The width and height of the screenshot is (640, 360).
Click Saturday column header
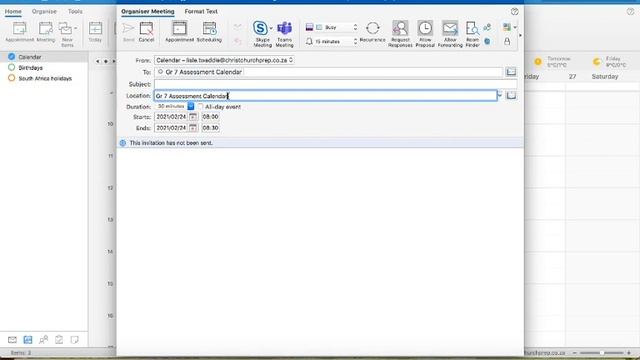(x=605, y=76)
